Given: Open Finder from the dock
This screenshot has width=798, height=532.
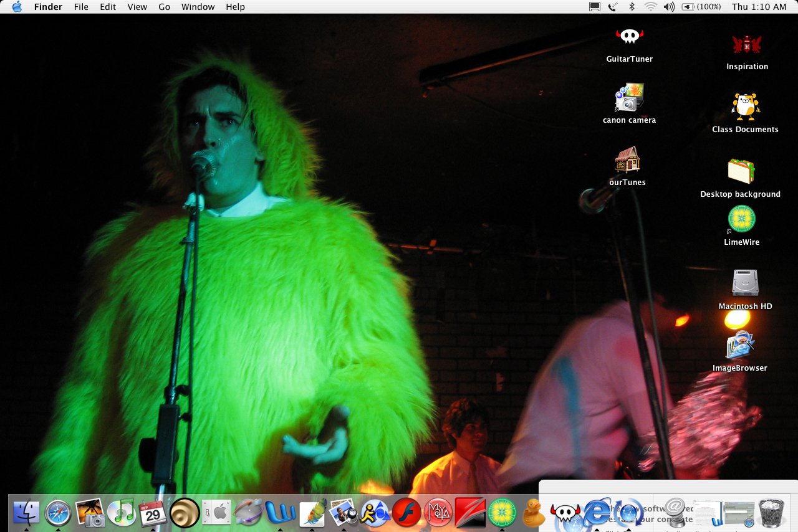Looking at the screenshot, I should (x=26, y=513).
